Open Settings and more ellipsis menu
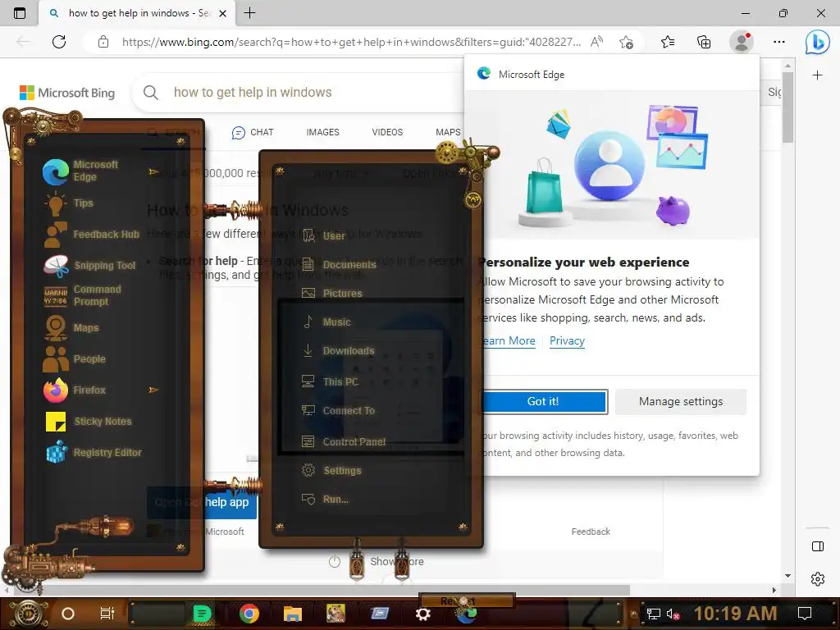This screenshot has width=840, height=630. [x=779, y=42]
